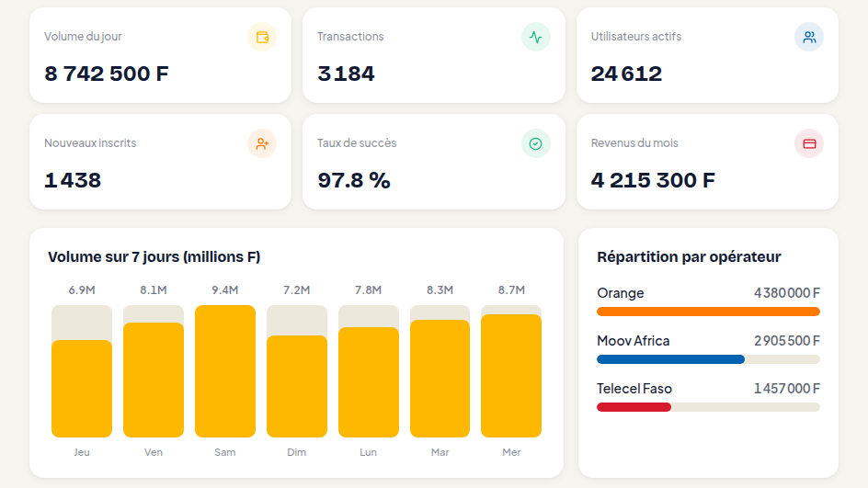868x488 pixels.
Task: Click the users icon on Utilisateurs actifs card
Action: [809, 37]
